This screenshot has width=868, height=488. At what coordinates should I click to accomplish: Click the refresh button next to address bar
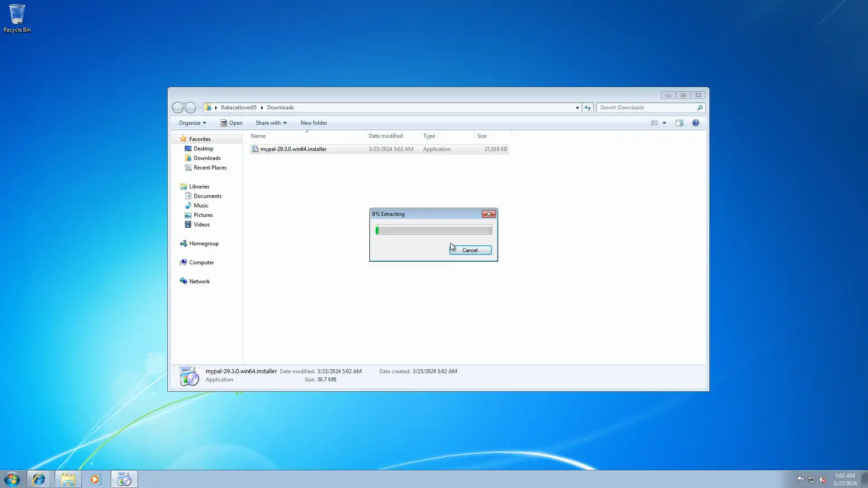point(587,108)
